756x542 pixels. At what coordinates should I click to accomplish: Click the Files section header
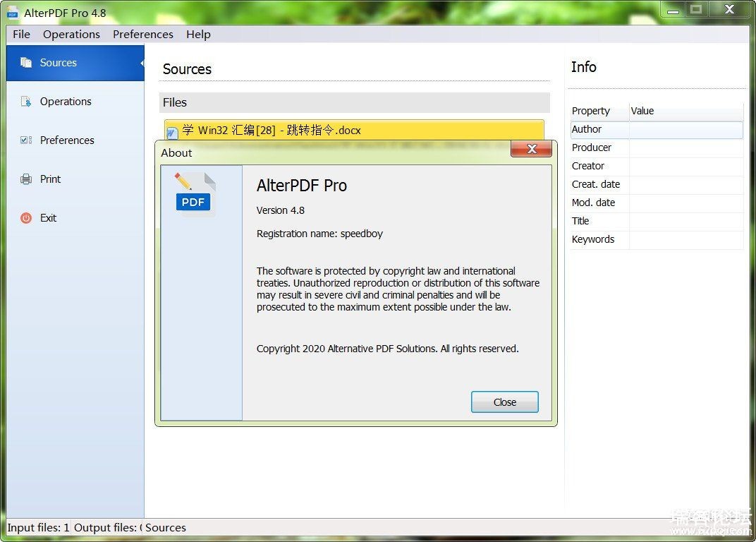click(354, 102)
